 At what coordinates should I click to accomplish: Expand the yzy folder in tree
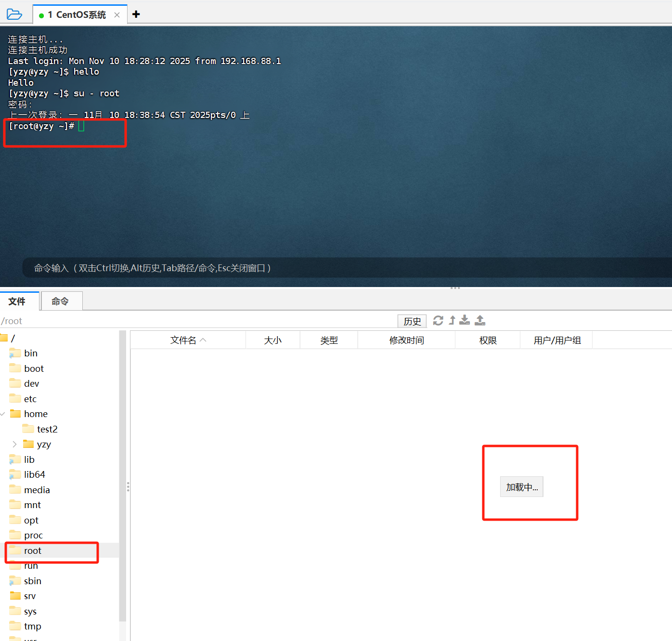[14, 444]
